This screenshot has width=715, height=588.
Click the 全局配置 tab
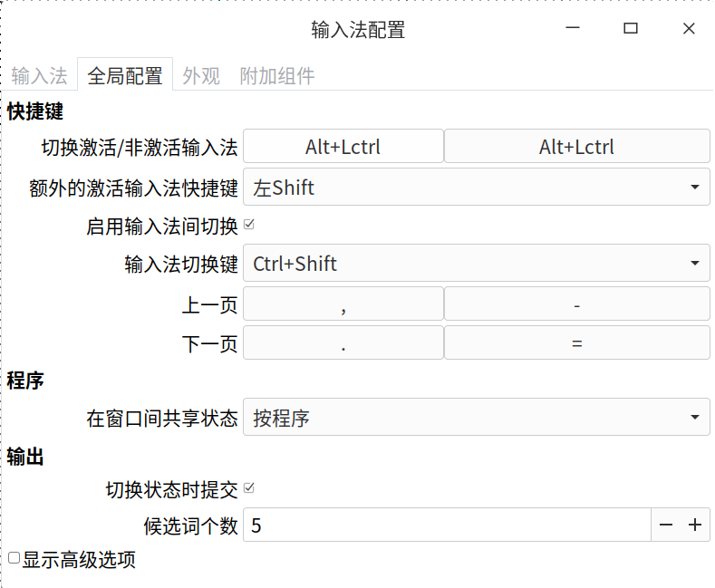pos(125,76)
